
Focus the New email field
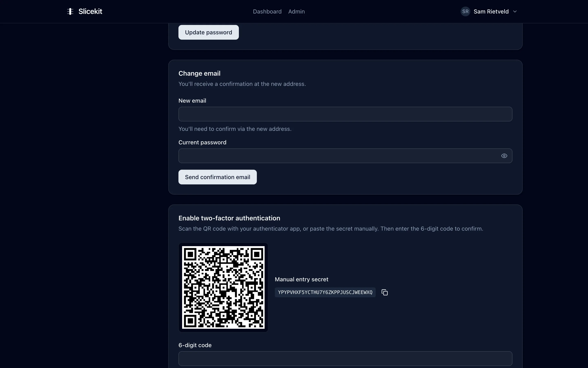coord(345,114)
